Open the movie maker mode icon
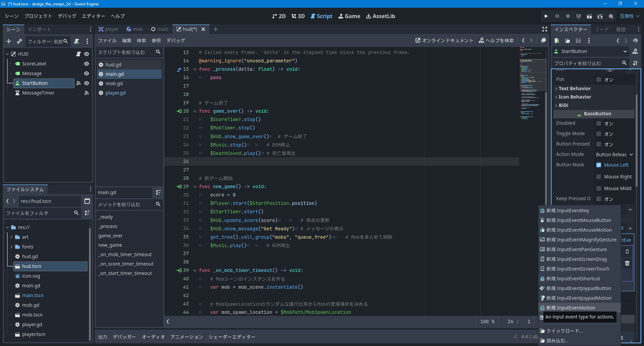Screen dimensions: 644x346 pos(611,16)
